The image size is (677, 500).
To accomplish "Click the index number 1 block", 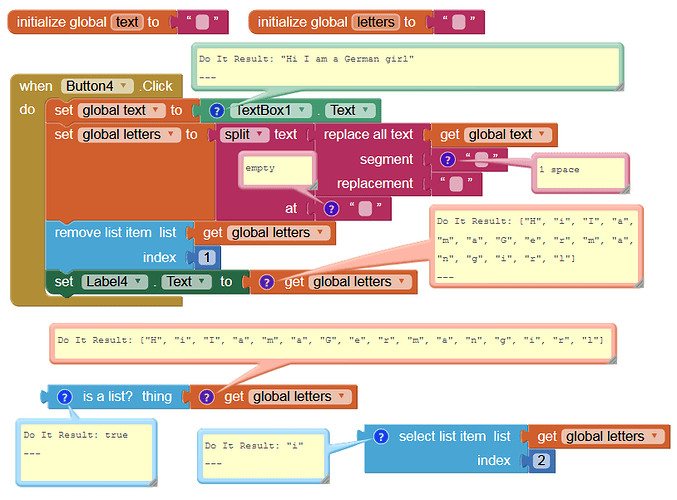I will [207, 257].
